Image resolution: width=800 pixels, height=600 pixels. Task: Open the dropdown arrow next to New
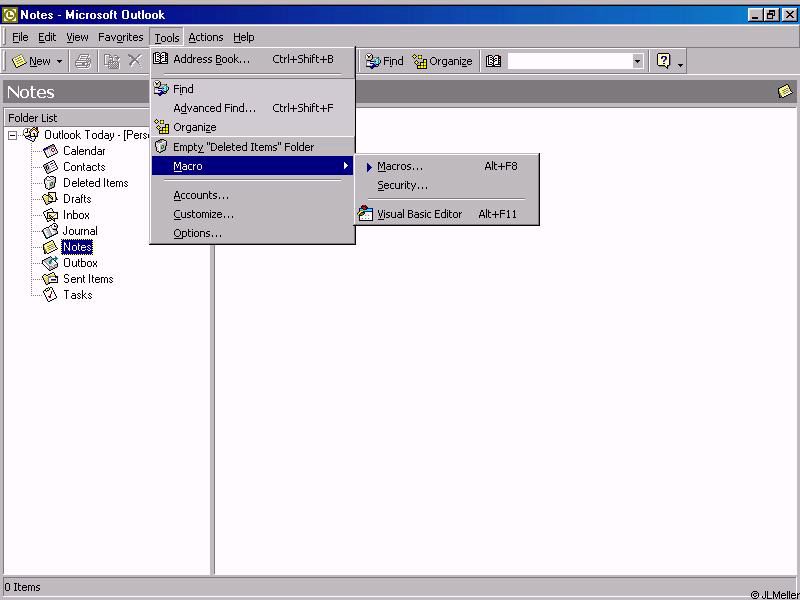tap(59, 61)
